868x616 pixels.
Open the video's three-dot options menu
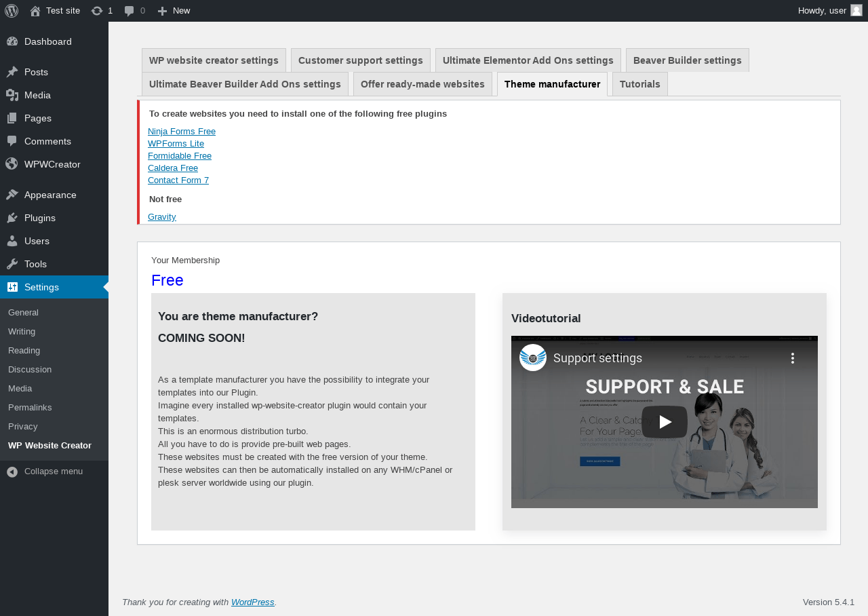[792, 358]
